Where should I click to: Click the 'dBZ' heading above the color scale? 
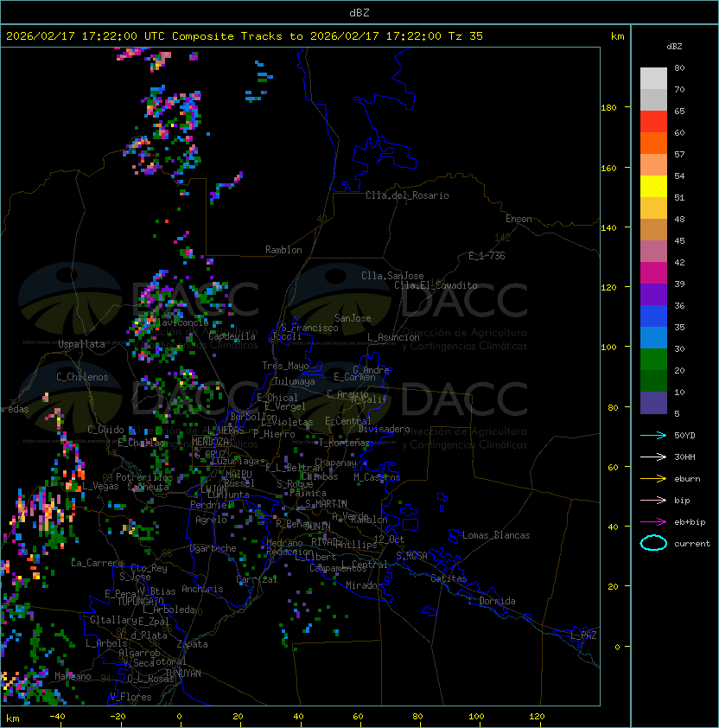(x=674, y=47)
